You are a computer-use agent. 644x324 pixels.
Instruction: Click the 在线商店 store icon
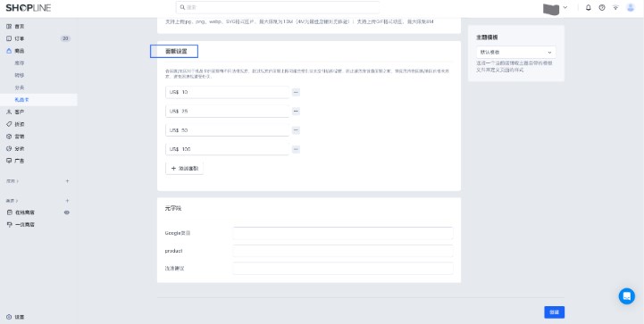(9, 212)
